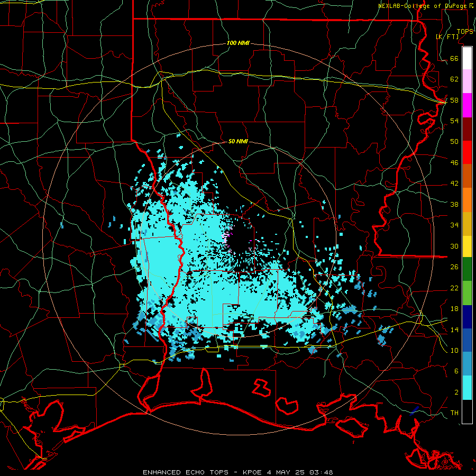Click the legend value "38"
The height and width of the screenshot is (476, 476).
(454, 204)
